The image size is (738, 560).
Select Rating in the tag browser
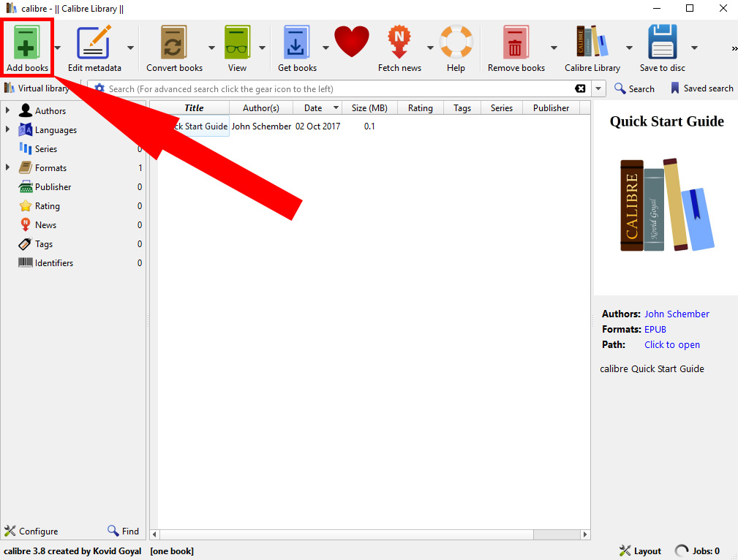coord(47,205)
